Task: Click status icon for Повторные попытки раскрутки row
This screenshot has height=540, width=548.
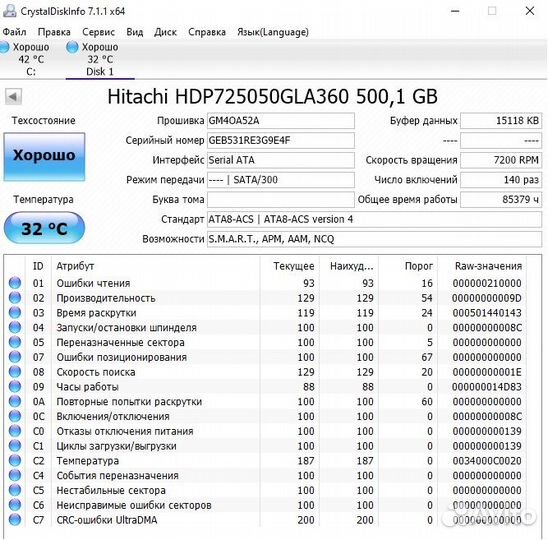Action: pos(15,401)
